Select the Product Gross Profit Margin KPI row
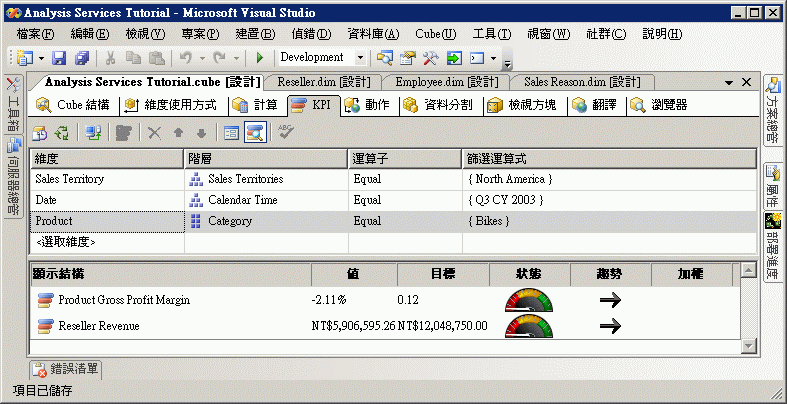Image resolution: width=787 pixels, height=404 pixels. coord(384,300)
